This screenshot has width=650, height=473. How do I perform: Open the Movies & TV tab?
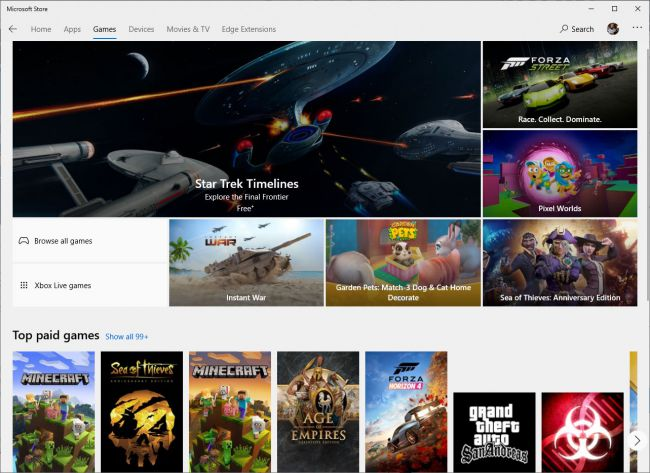188,29
